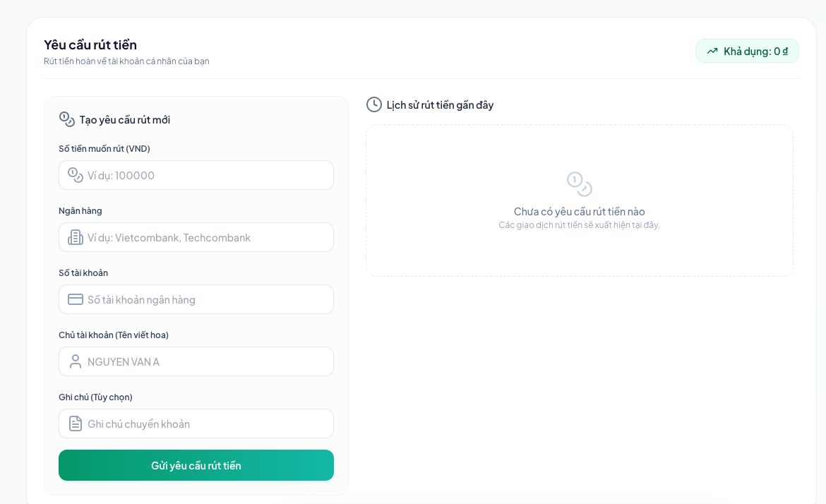The height and width of the screenshot is (504, 826).
Task: Click the coin icon inside the amount field
Action: click(x=76, y=175)
